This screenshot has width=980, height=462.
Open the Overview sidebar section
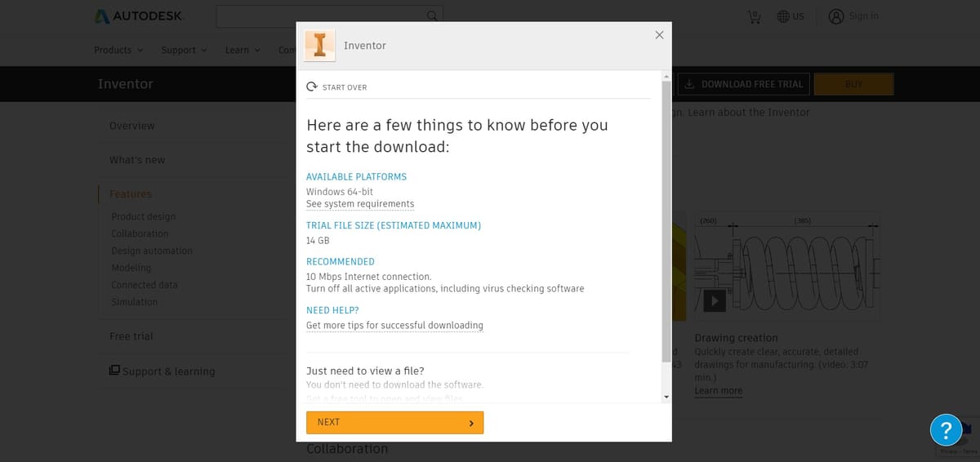coord(131,126)
